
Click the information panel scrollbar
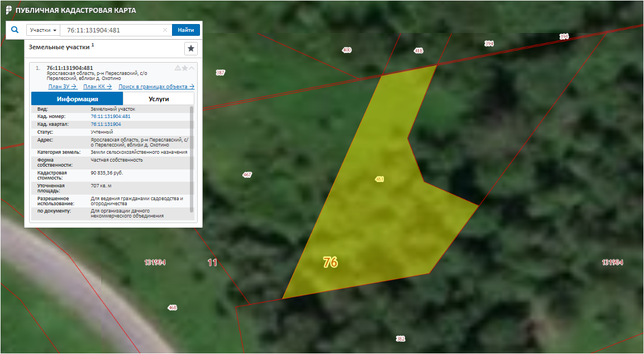(x=192, y=159)
